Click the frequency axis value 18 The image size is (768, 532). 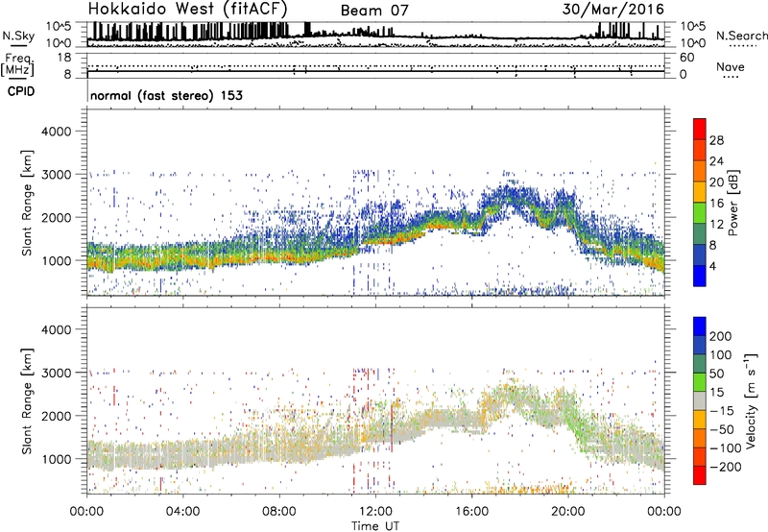pyautogui.click(x=64, y=58)
